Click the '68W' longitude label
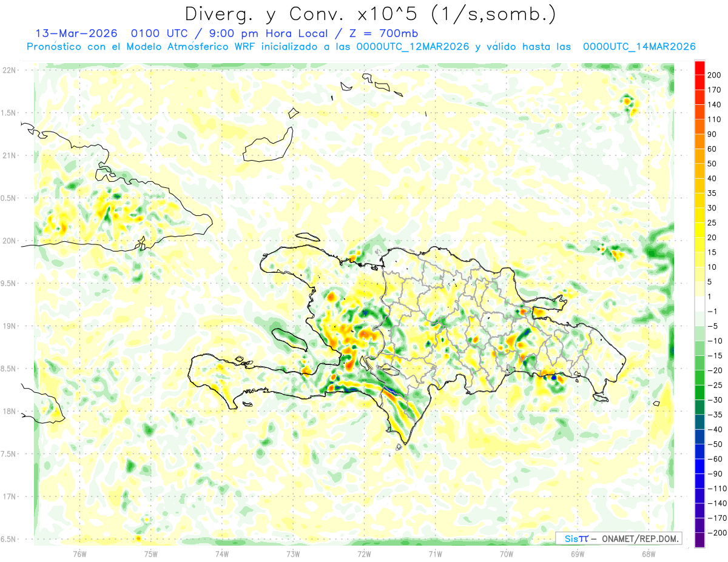This screenshot has height=562, width=728. [649, 554]
